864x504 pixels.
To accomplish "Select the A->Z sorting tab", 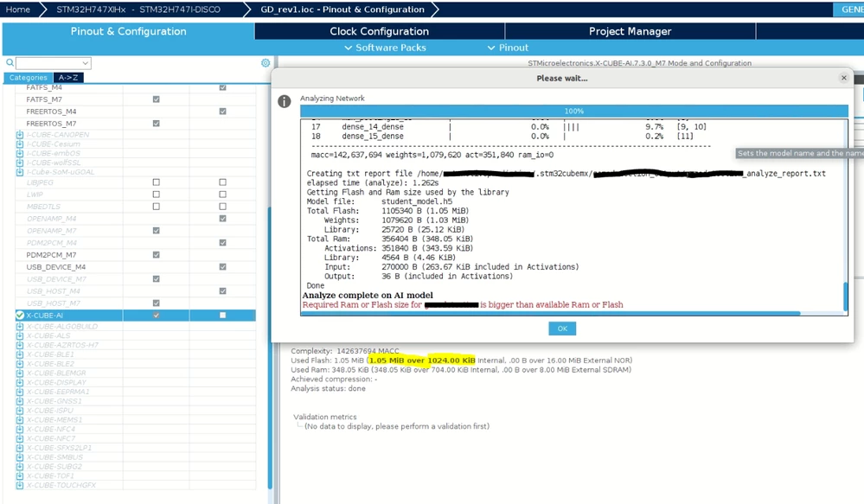I will pyautogui.click(x=68, y=78).
